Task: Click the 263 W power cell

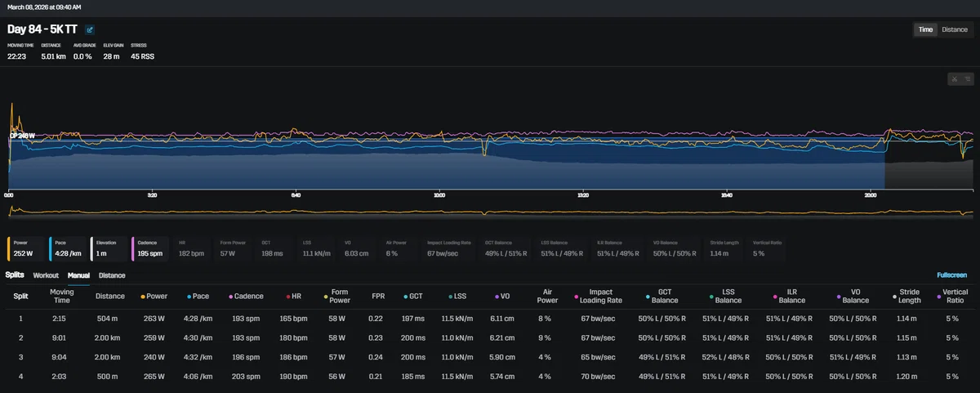Action: pos(155,318)
